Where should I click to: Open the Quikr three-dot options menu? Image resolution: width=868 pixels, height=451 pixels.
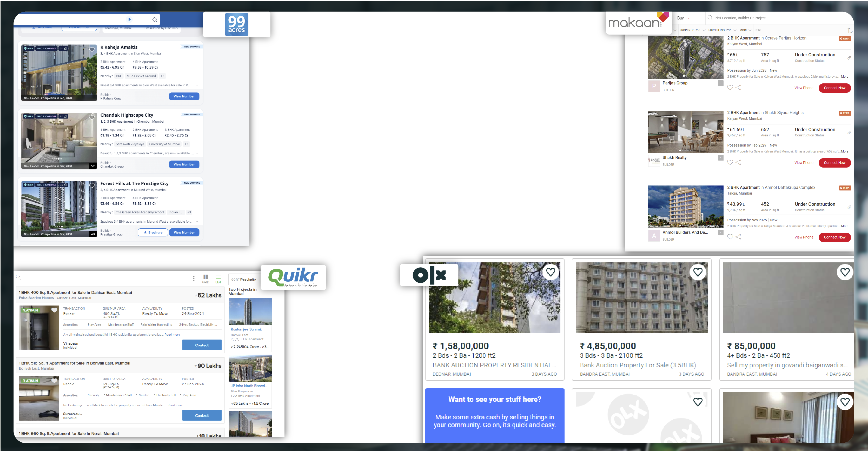(x=194, y=278)
